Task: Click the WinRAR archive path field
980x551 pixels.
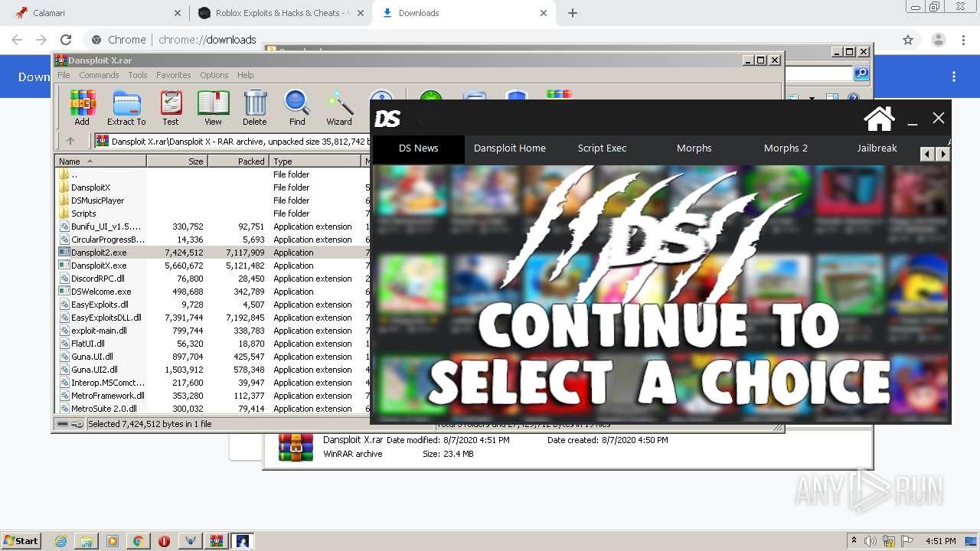Action: point(232,141)
